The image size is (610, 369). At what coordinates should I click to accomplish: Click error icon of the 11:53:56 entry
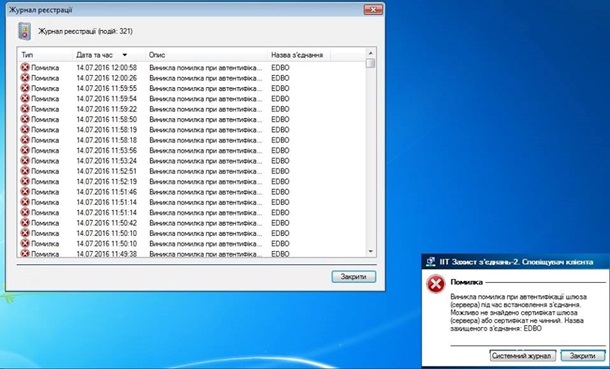[25, 150]
